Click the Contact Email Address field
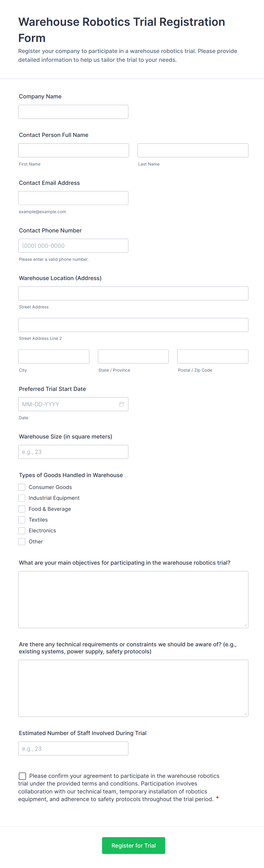The image size is (264, 868). [x=73, y=198]
